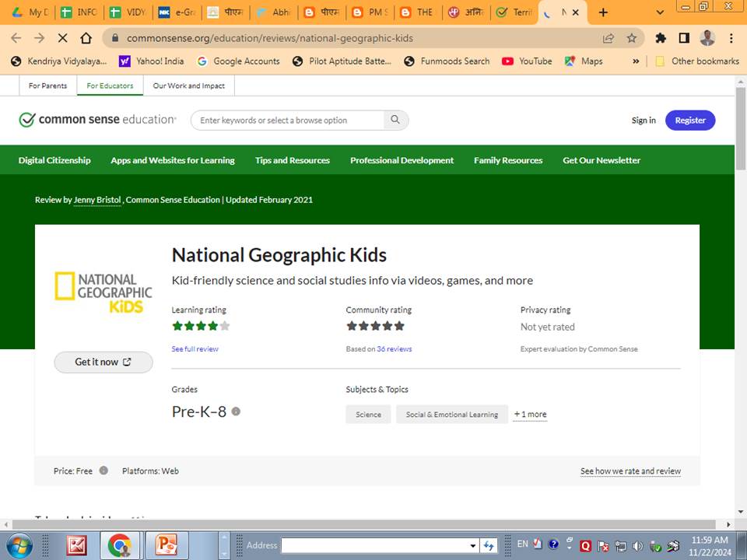Open the Digital Citizenship menu
Viewport: 747px width, 560px height.
coord(54,160)
